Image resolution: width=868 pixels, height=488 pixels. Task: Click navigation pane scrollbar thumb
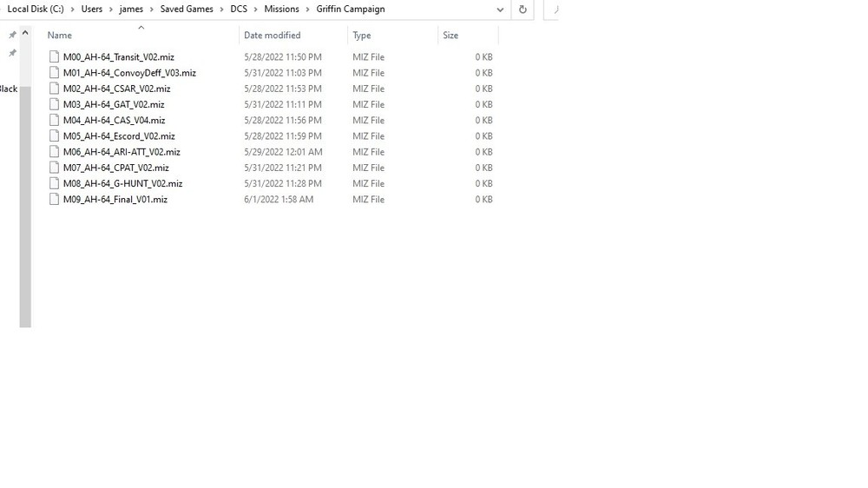(x=25, y=206)
